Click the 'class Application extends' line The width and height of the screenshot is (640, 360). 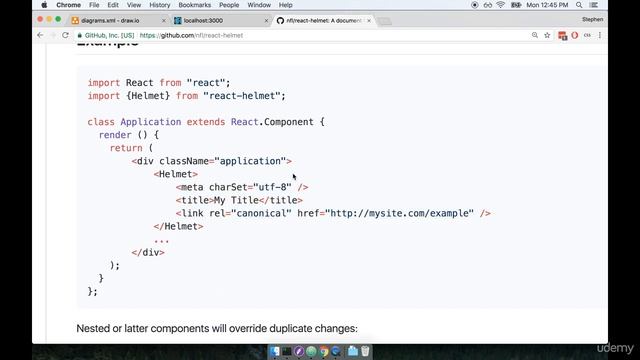206,122
